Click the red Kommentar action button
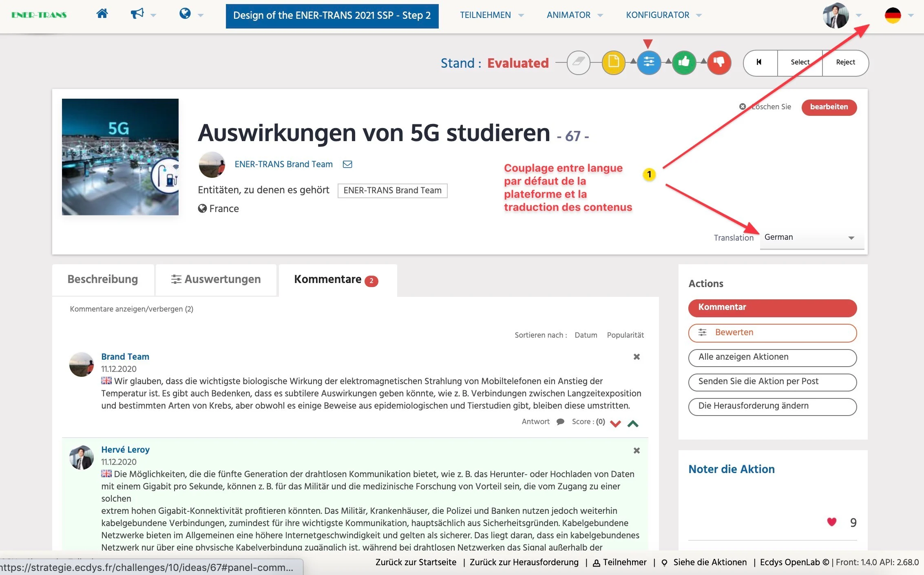The height and width of the screenshot is (575, 924). coord(772,308)
